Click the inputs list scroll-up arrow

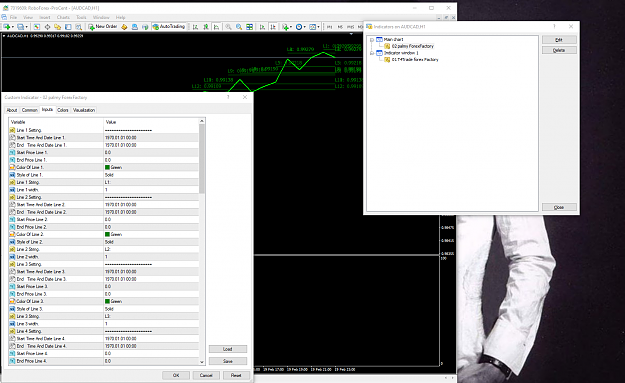click(202, 121)
